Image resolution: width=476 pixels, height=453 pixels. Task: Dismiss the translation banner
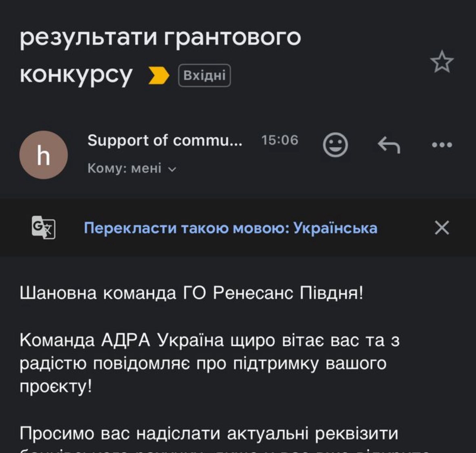click(x=442, y=228)
